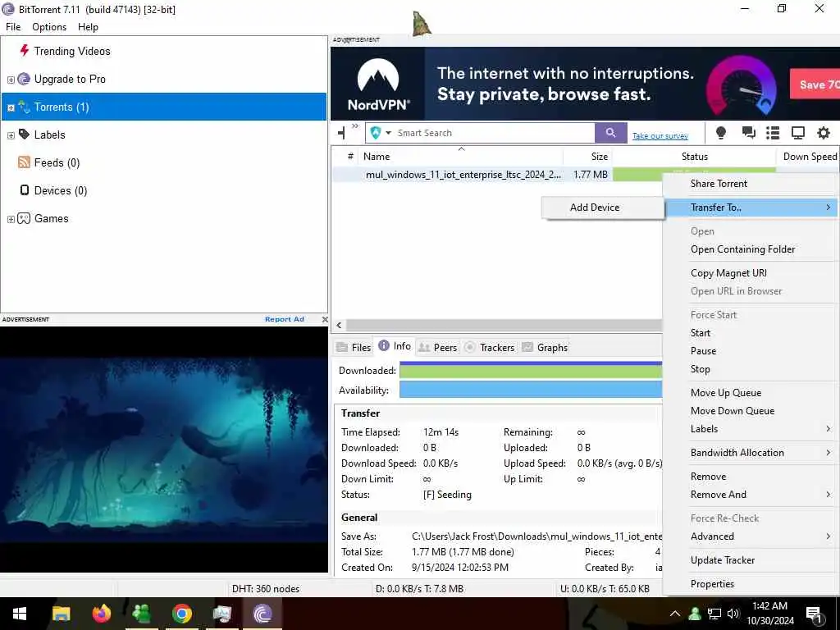Image resolution: width=840 pixels, height=630 pixels.
Task: Switch to the Trackers tab
Action: pos(490,347)
